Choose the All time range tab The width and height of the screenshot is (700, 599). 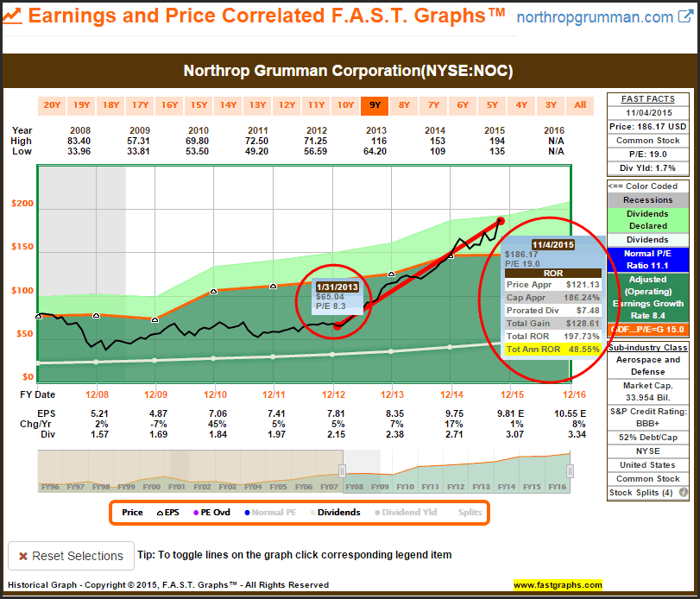(580, 105)
